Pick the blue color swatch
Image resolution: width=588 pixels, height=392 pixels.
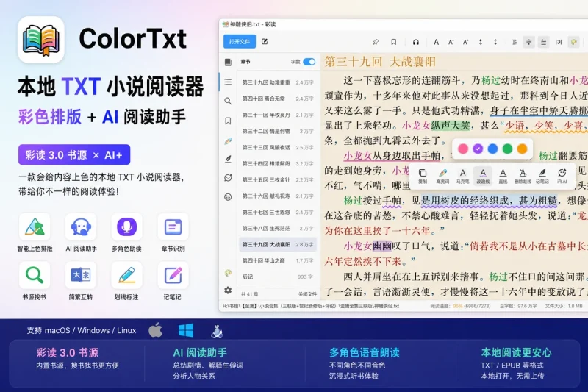(x=492, y=149)
